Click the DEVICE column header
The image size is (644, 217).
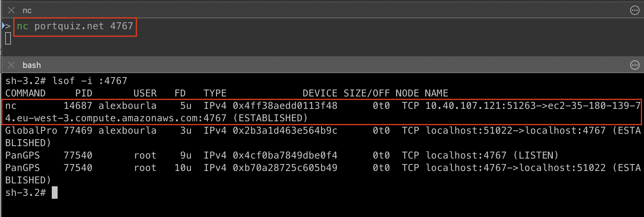click(319, 93)
